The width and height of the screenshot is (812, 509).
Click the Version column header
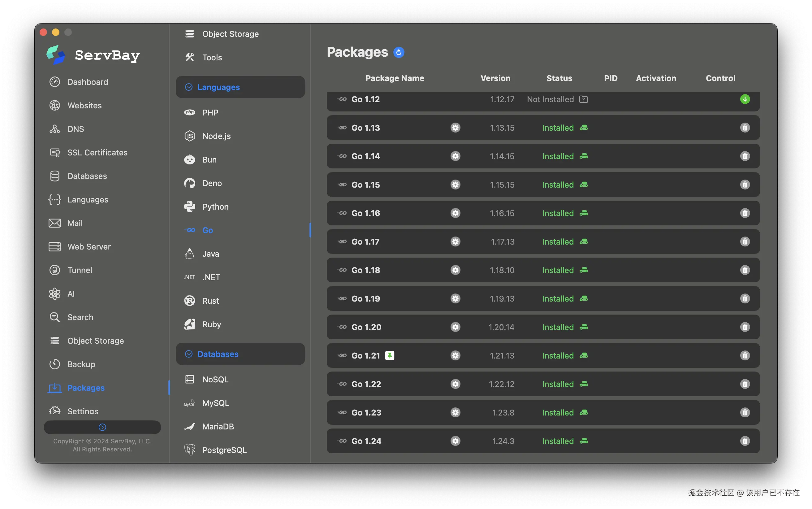pyautogui.click(x=495, y=78)
